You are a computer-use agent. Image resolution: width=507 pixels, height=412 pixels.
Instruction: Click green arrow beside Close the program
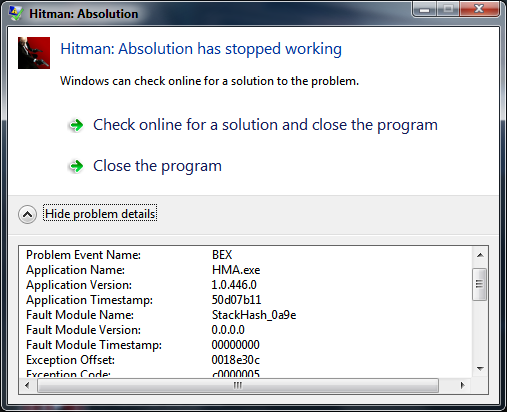coord(76,166)
